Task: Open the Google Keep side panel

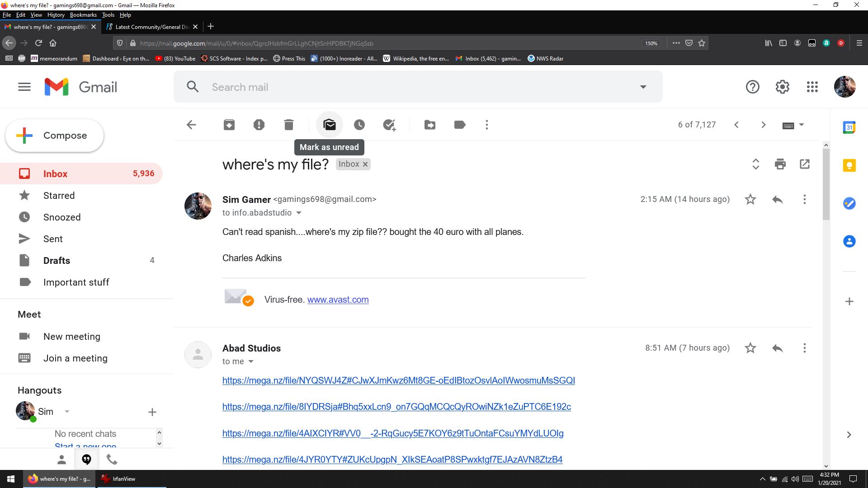Action: point(849,165)
